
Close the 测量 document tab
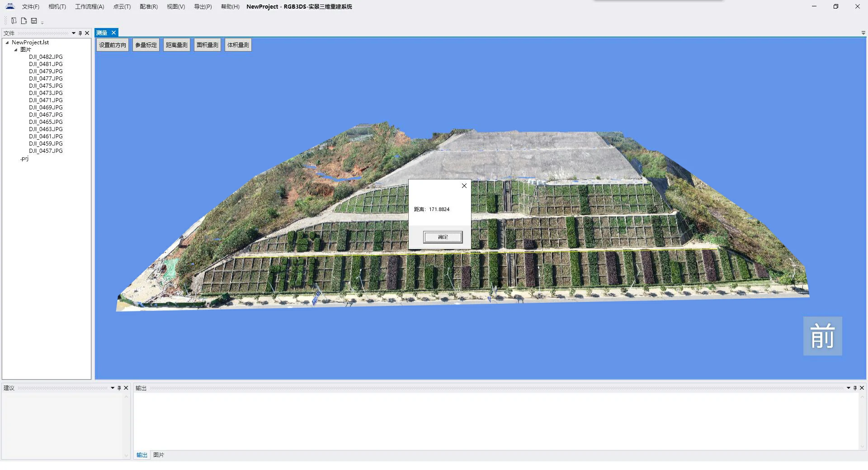tap(114, 33)
